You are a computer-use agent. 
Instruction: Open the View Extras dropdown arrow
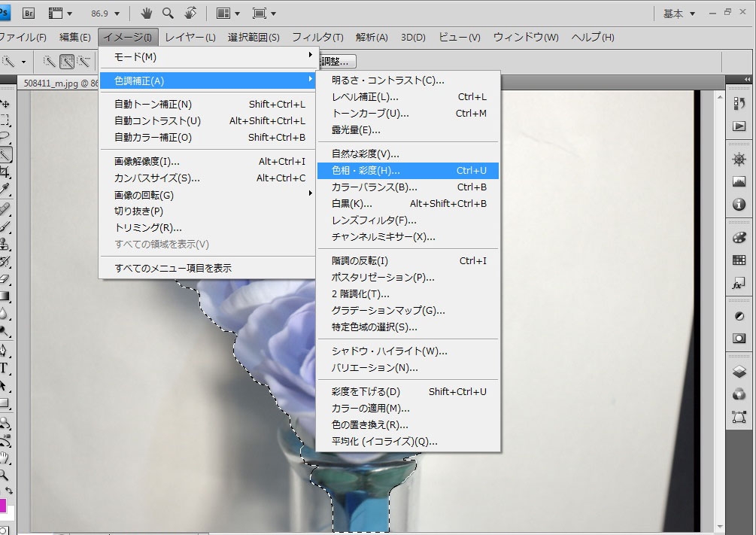pos(69,14)
